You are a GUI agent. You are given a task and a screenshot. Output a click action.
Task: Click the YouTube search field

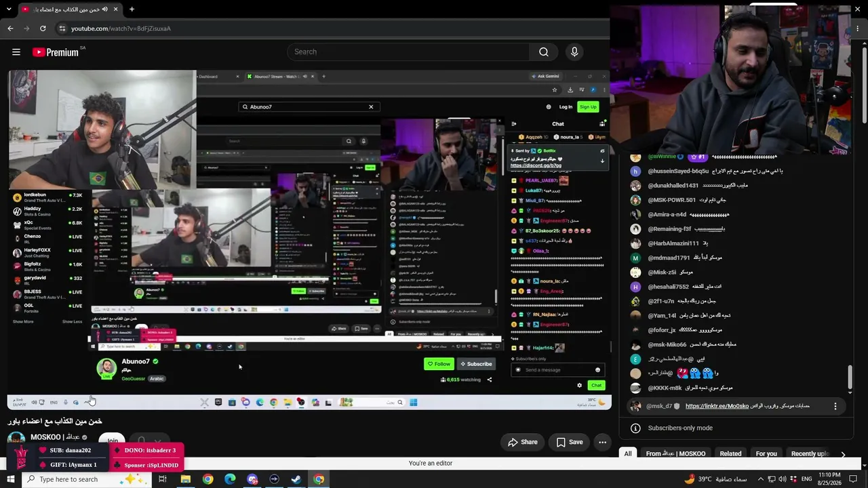[x=408, y=52]
